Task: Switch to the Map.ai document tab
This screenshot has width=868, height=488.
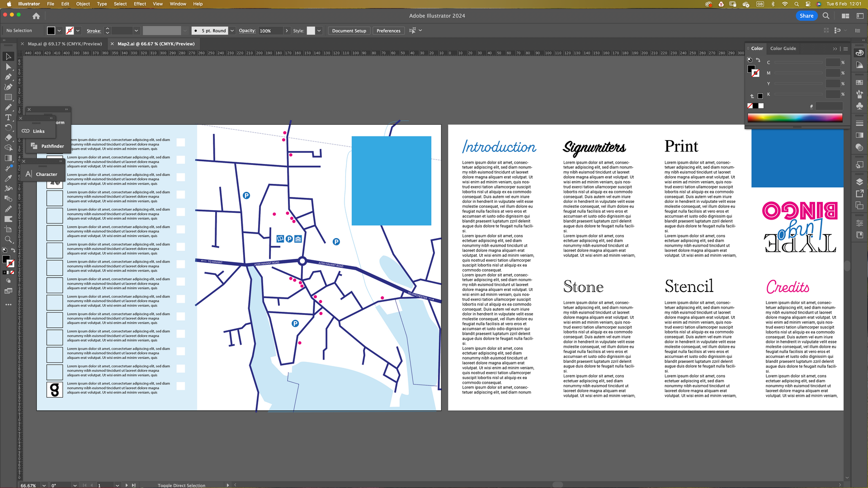Action: pyautogui.click(x=65, y=44)
